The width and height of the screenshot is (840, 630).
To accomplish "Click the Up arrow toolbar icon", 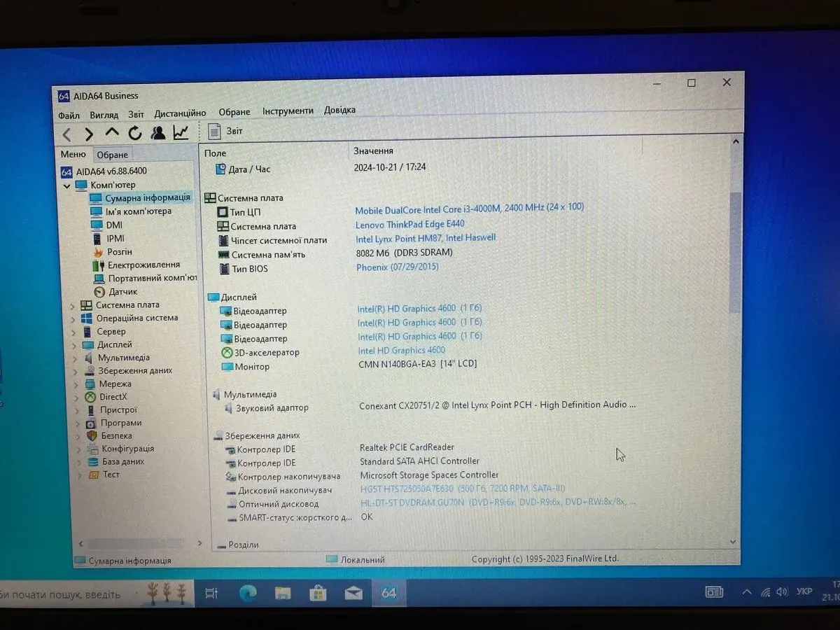I will click(112, 133).
